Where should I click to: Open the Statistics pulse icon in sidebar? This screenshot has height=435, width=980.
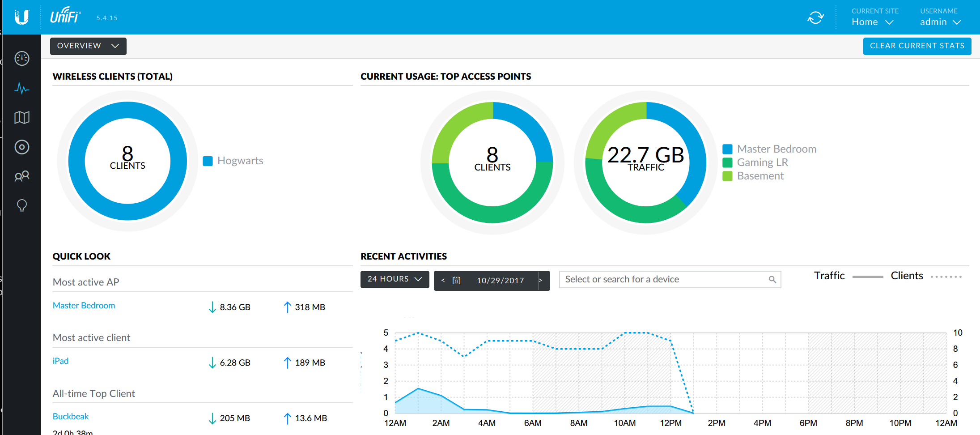21,88
